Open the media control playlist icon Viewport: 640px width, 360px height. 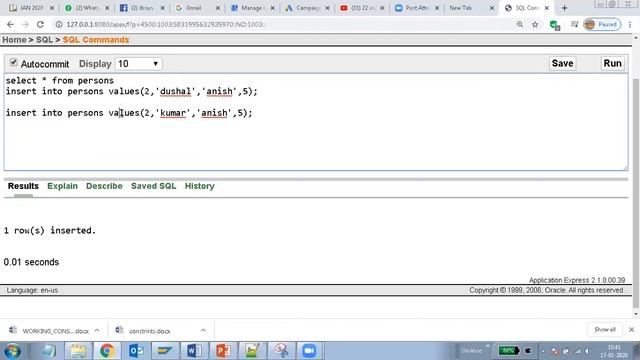coord(574,24)
